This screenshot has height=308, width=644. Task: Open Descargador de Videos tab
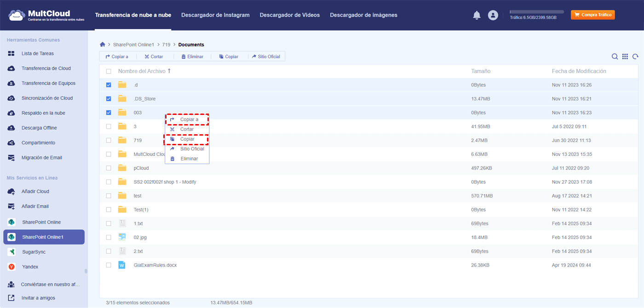click(290, 15)
